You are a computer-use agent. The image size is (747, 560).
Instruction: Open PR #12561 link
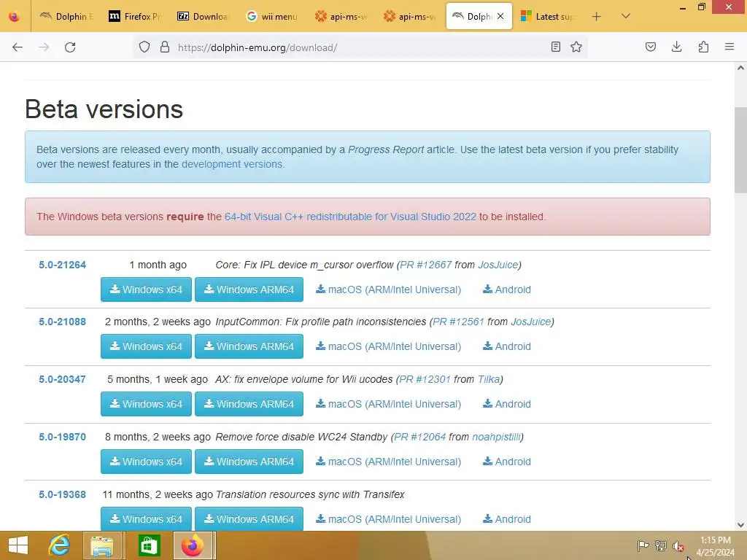(458, 322)
